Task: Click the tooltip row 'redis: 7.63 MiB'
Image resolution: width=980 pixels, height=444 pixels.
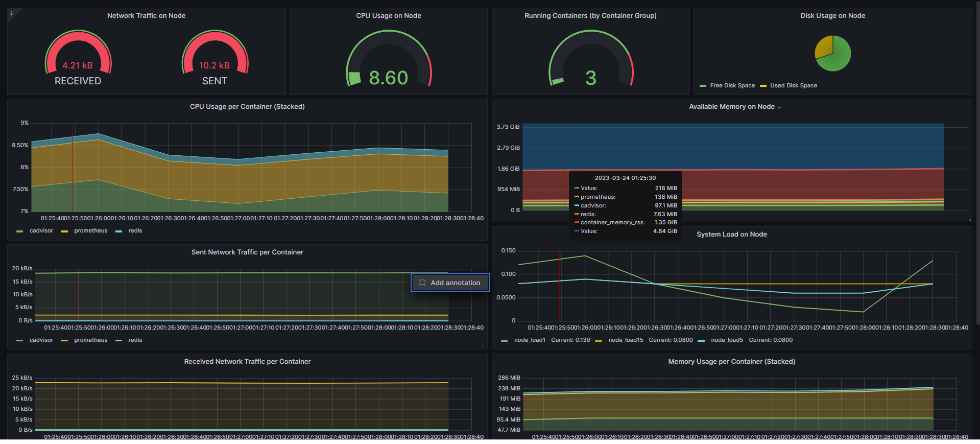Action: click(x=626, y=215)
